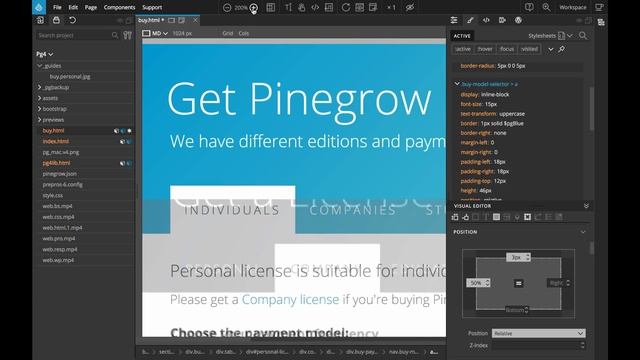Select pinegrow.json file

tap(60, 173)
